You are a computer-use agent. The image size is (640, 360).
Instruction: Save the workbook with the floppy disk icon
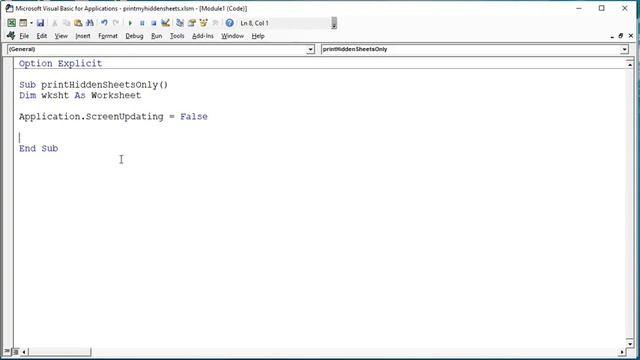click(40, 23)
